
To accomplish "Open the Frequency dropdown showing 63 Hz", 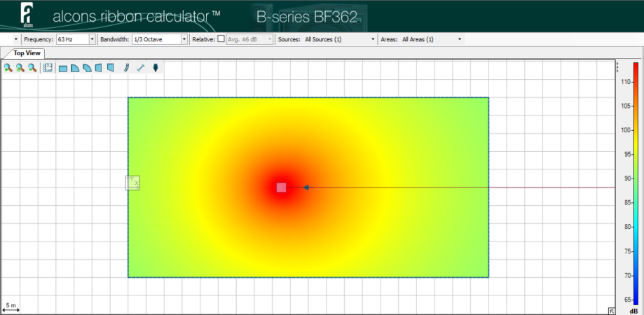I will tap(93, 40).
